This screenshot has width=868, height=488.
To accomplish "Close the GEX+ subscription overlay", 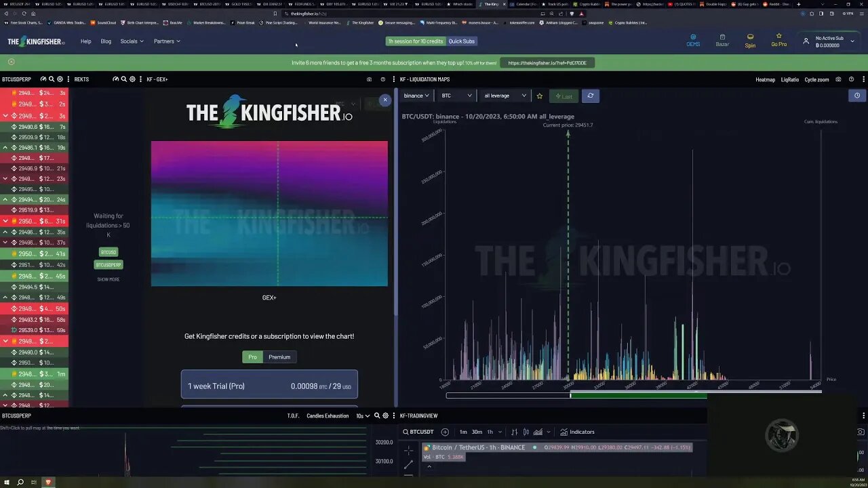I will (x=385, y=100).
